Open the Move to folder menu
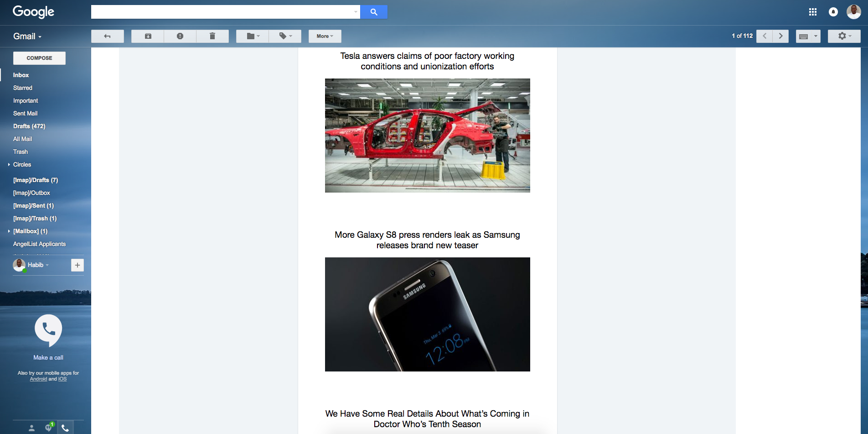The height and width of the screenshot is (434, 868). coord(253,36)
